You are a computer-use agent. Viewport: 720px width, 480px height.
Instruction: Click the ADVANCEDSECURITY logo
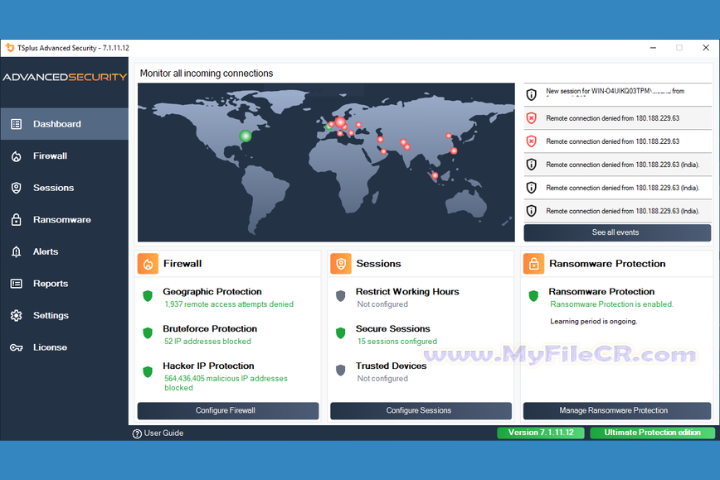65,77
